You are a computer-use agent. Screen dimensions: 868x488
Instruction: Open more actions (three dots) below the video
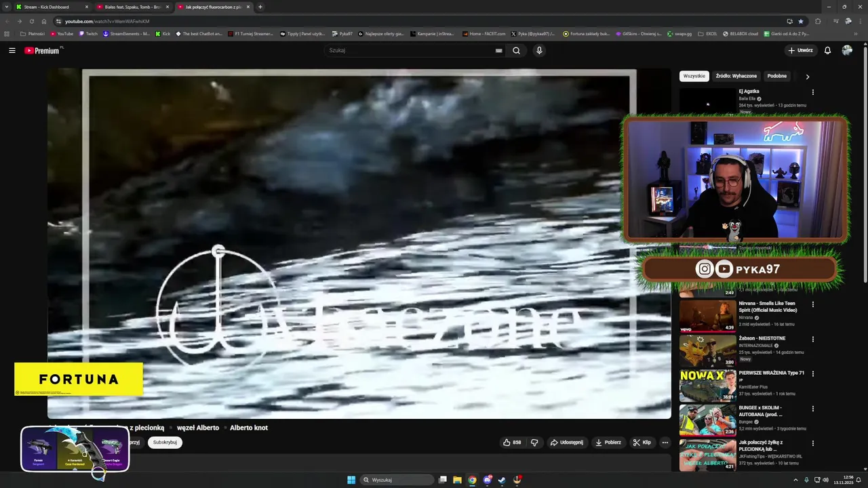pos(665,443)
